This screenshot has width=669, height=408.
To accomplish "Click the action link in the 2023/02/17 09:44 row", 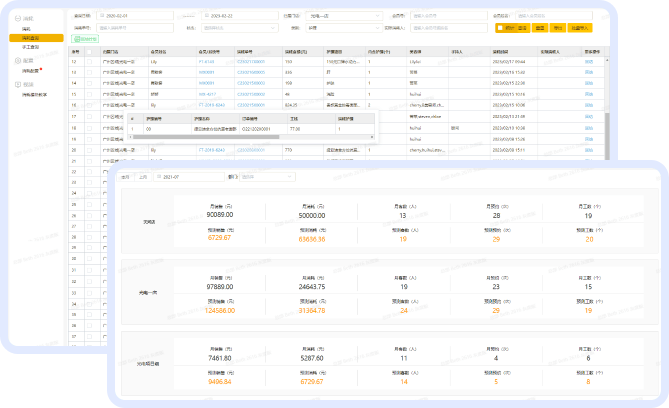I will coord(589,62).
